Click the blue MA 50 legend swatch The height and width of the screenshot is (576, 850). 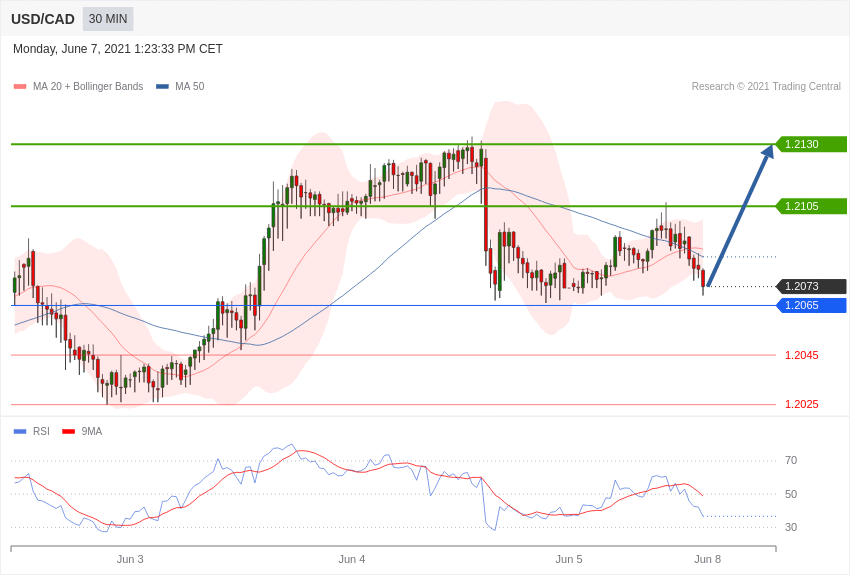162,87
